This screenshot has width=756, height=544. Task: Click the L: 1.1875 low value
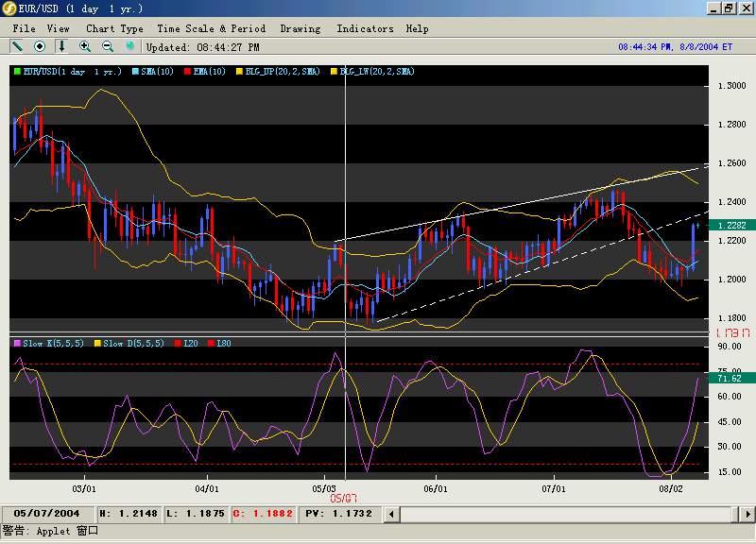tap(196, 514)
